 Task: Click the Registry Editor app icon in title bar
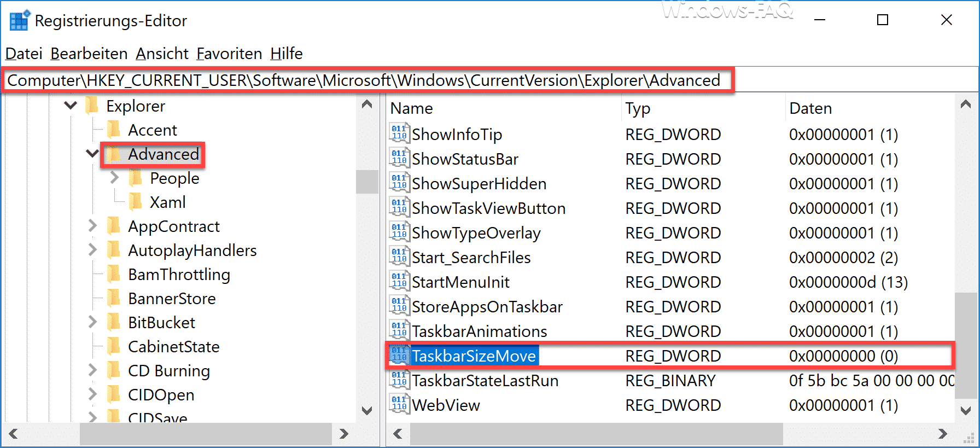[x=19, y=20]
